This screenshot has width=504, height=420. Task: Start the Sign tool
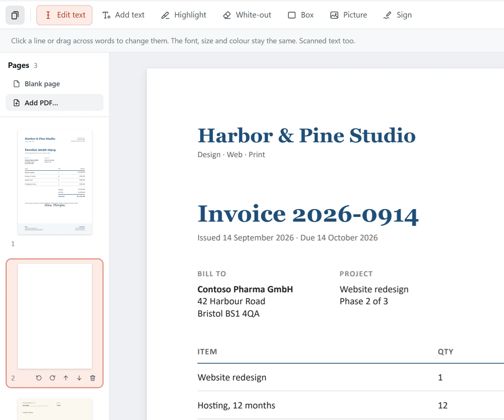click(x=397, y=15)
